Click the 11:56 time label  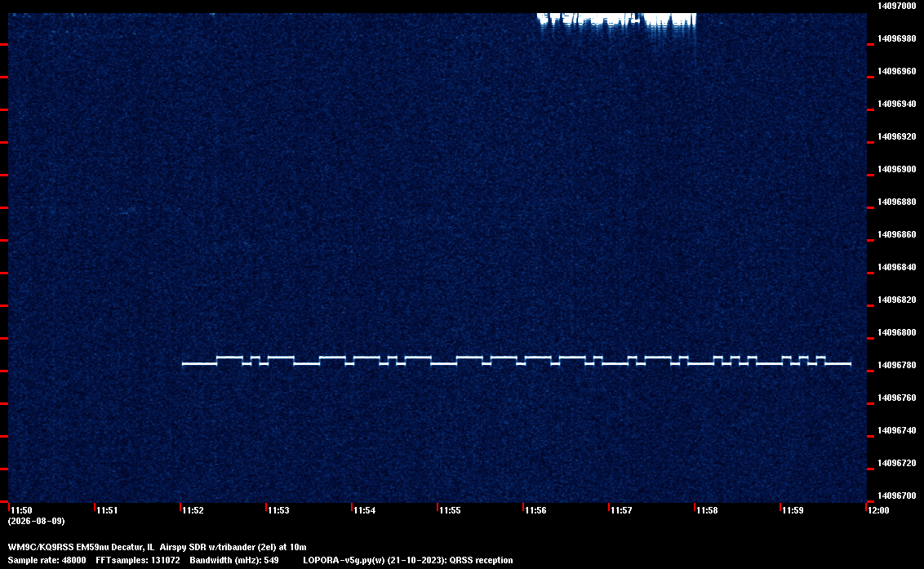point(535,510)
